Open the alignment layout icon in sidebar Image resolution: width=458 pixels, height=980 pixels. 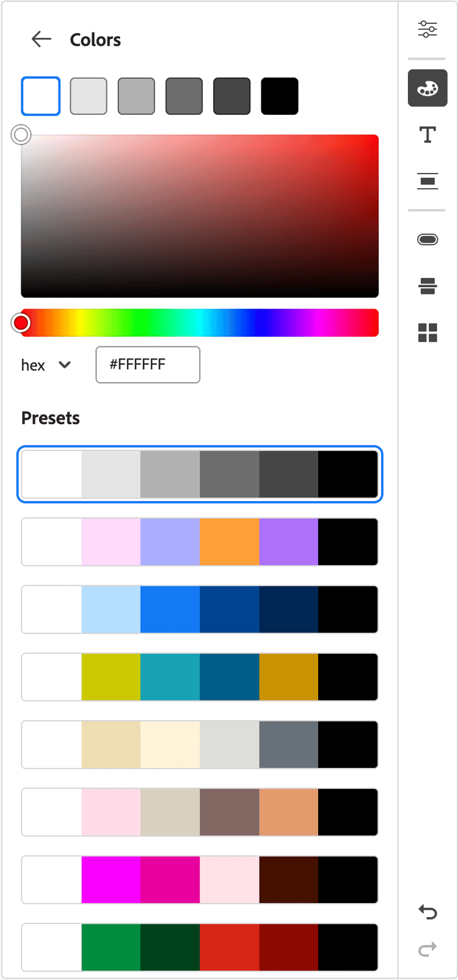[427, 181]
